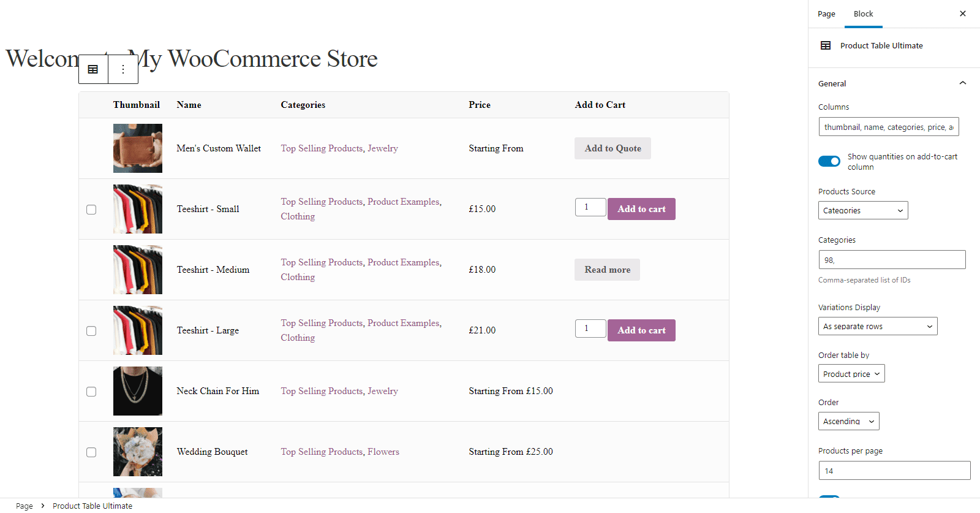Switch to the Block tab
The height and width of the screenshot is (513, 980).
click(x=863, y=13)
